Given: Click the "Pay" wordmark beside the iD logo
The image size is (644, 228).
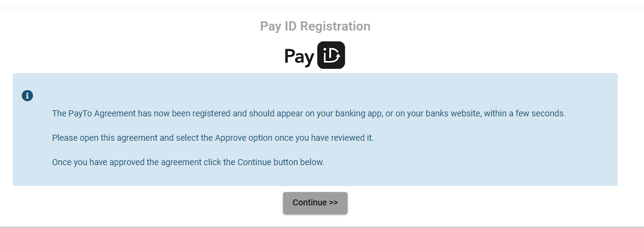Looking at the screenshot, I should click(x=299, y=56).
